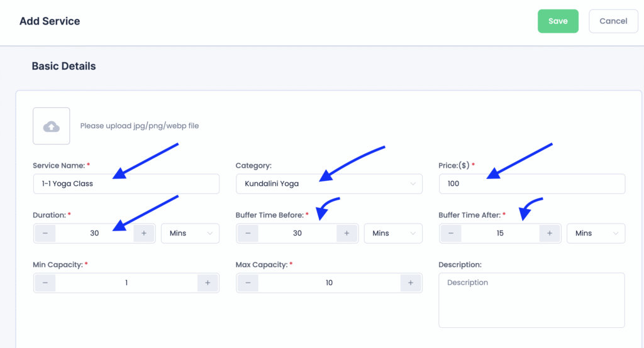This screenshot has width=644, height=348.
Task: Click into the Price input field
Action: point(531,184)
